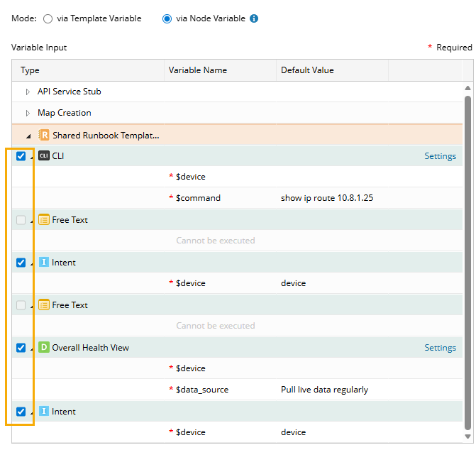The height and width of the screenshot is (450, 476).
Task: Click the last Intent node icon
Action: (44, 411)
